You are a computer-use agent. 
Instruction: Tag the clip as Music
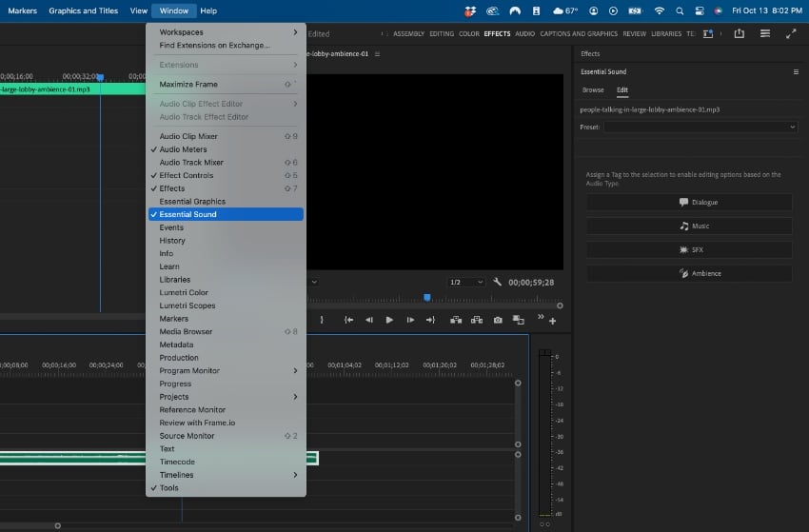pos(689,226)
